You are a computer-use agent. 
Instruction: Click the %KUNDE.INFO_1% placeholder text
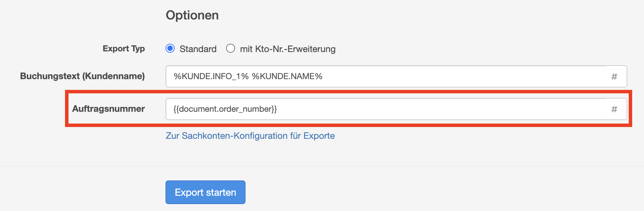click(x=211, y=76)
